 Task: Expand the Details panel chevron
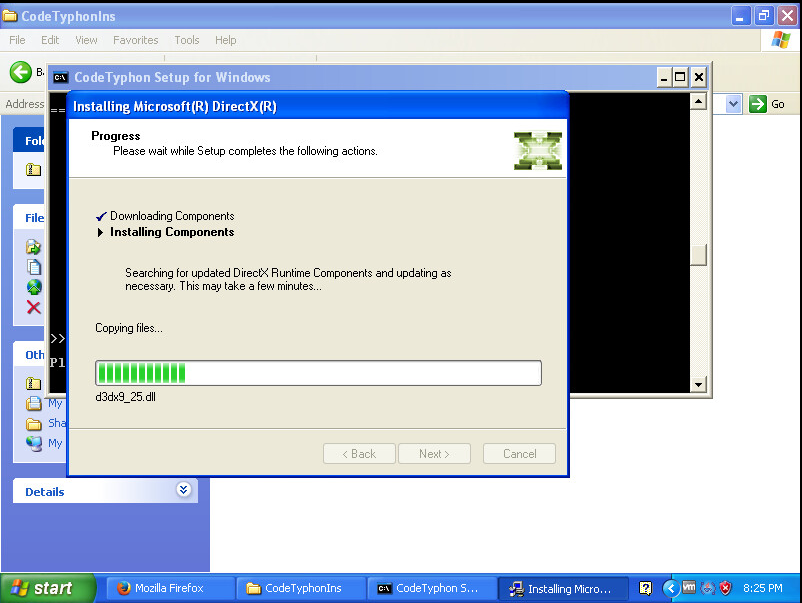183,490
